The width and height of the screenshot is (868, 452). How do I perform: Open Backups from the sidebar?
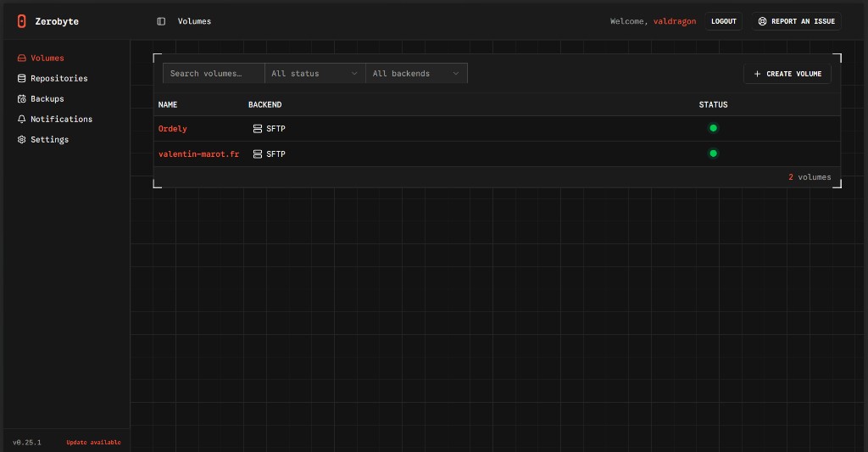pyautogui.click(x=47, y=99)
